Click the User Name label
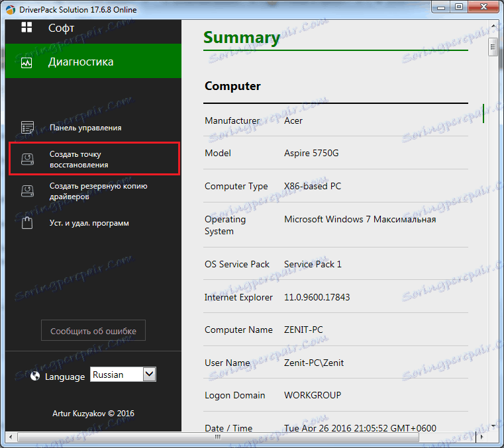504x448 pixels. pyautogui.click(x=227, y=363)
